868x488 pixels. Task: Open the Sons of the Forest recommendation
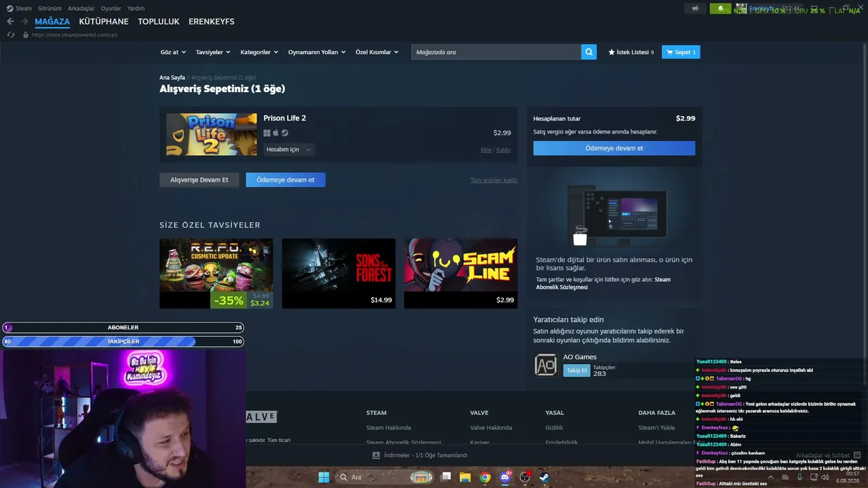click(338, 273)
